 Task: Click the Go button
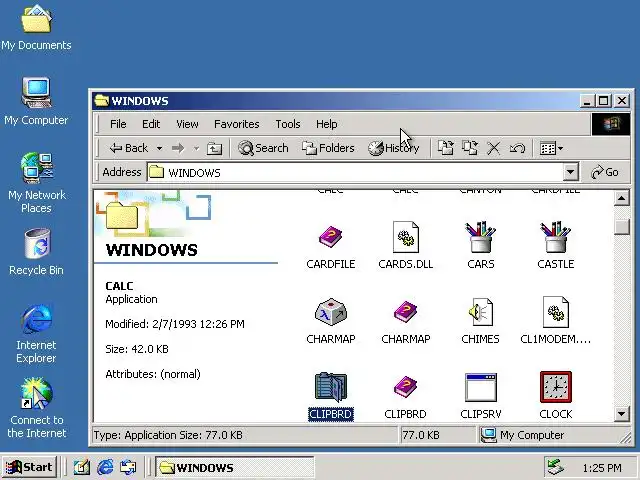click(x=604, y=172)
